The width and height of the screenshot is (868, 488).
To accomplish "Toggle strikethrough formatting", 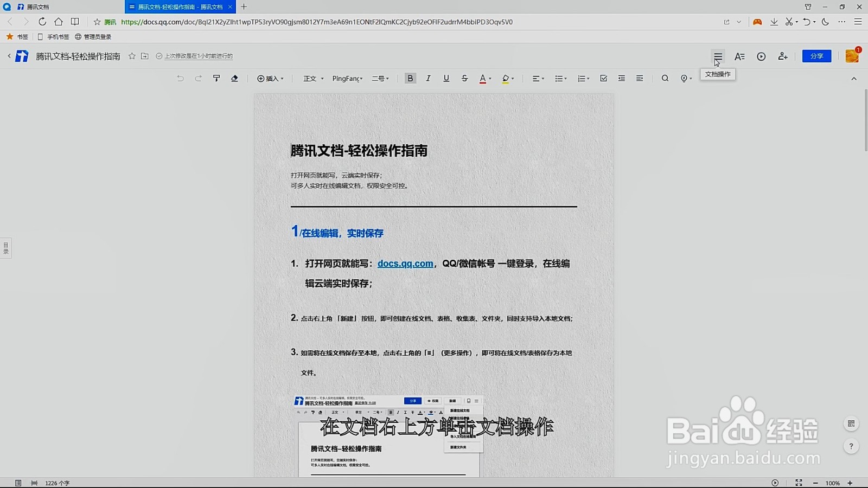I will 464,79.
